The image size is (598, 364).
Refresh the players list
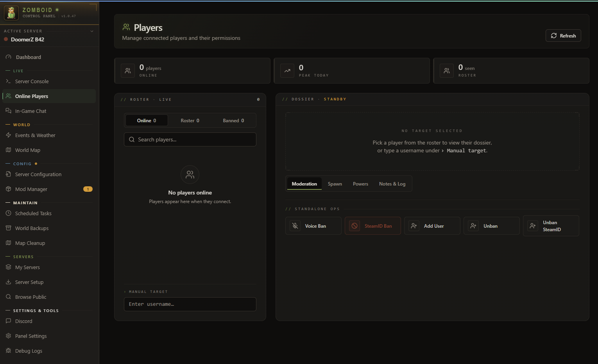[563, 36]
